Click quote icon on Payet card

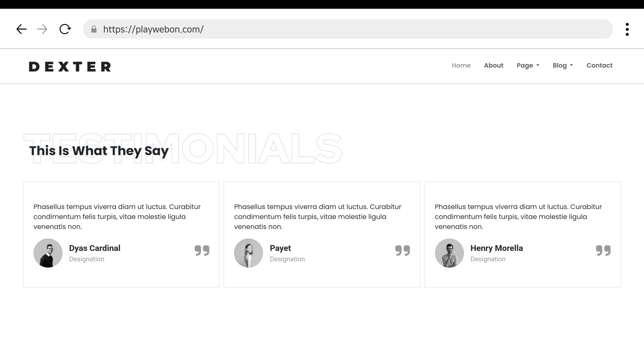[403, 250]
